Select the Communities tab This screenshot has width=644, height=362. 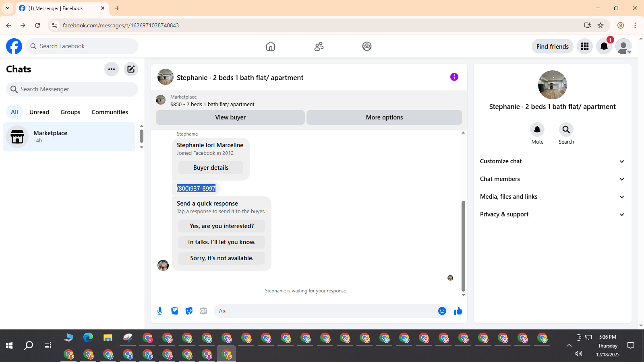pyautogui.click(x=110, y=112)
